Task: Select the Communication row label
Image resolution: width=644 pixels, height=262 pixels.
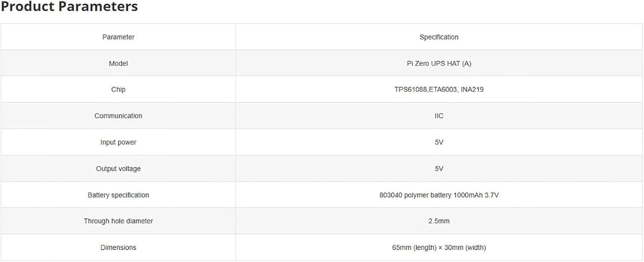Action: click(118, 116)
